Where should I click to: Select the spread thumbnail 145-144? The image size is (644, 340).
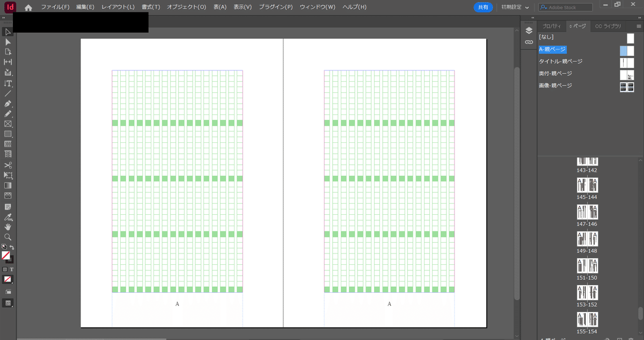(x=587, y=185)
